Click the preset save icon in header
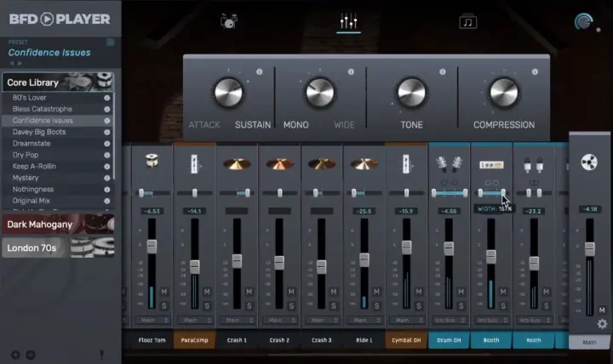The height and width of the screenshot is (364, 613). point(110,43)
